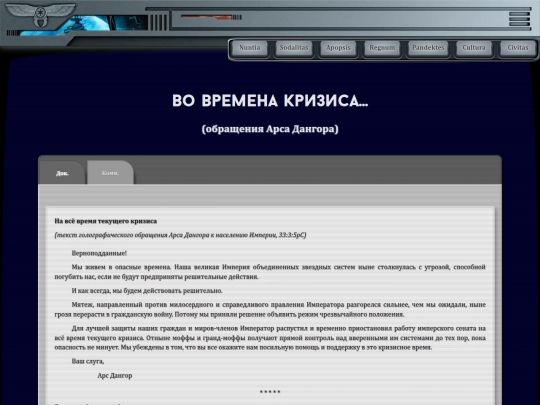Open the Civitas navigation button

[x=518, y=48]
